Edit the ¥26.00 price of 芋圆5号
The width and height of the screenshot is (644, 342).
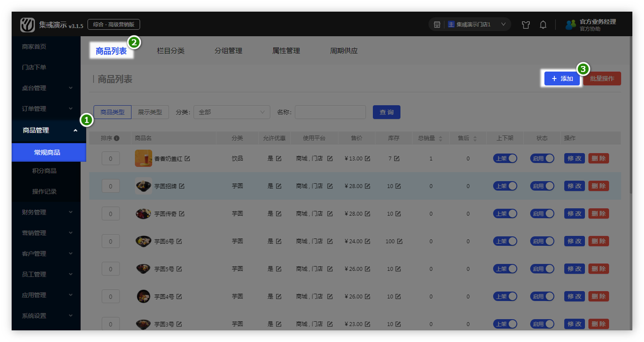[x=367, y=269]
